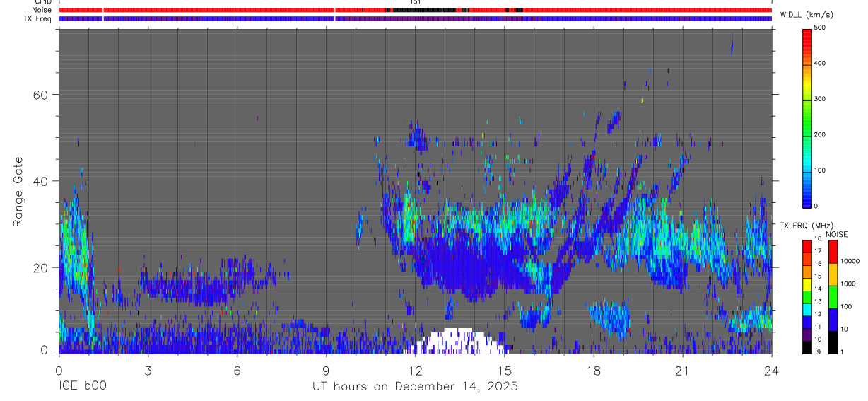Click the 11 label on TX FRQ scale

[818, 327]
